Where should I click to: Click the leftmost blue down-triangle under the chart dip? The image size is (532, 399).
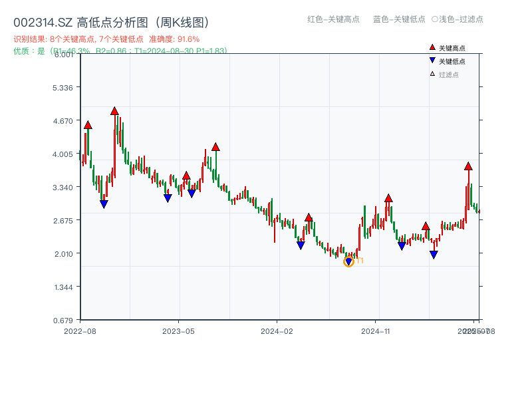[x=104, y=204]
